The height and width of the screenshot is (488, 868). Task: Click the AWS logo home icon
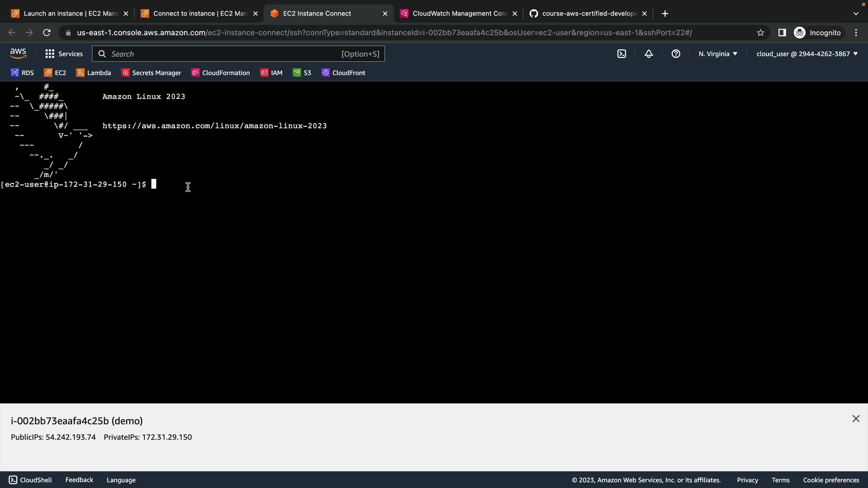pyautogui.click(x=18, y=53)
